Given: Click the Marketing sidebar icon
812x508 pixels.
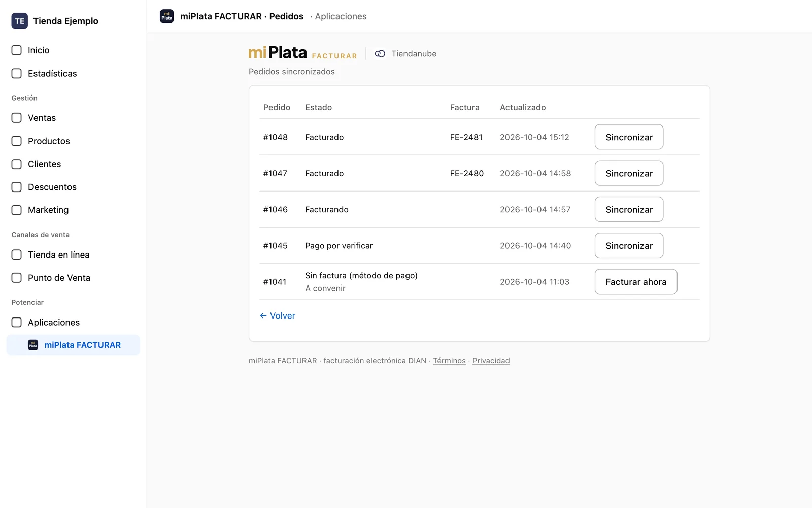Looking at the screenshot, I should coord(17,210).
